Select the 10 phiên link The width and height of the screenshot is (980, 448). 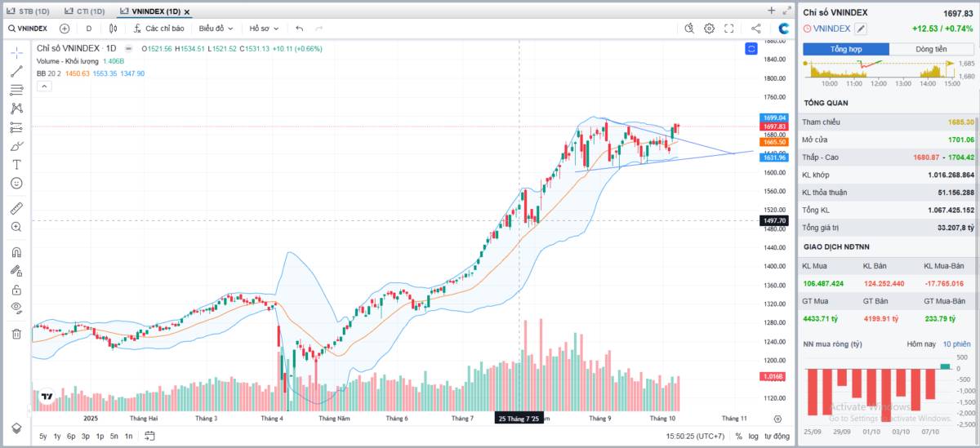click(956, 344)
